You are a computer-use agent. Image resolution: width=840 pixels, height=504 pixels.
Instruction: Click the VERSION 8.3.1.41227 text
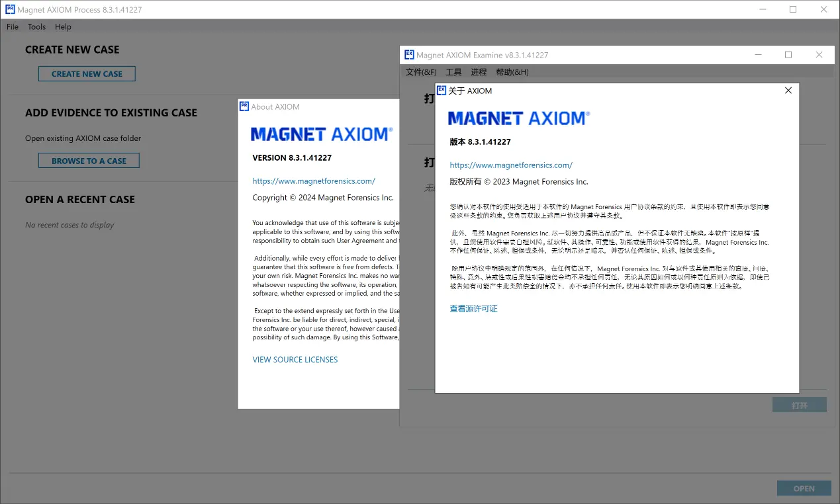point(292,158)
